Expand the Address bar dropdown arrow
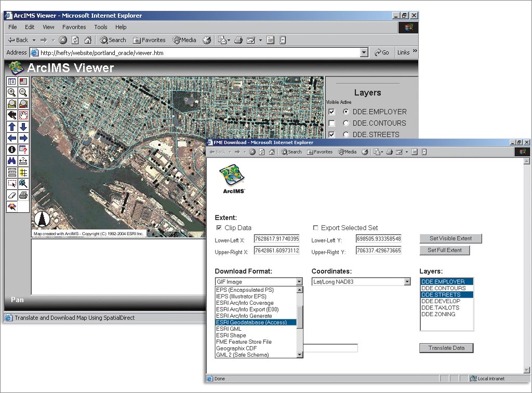This screenshot has width=532, height=393. pos(364,52)
